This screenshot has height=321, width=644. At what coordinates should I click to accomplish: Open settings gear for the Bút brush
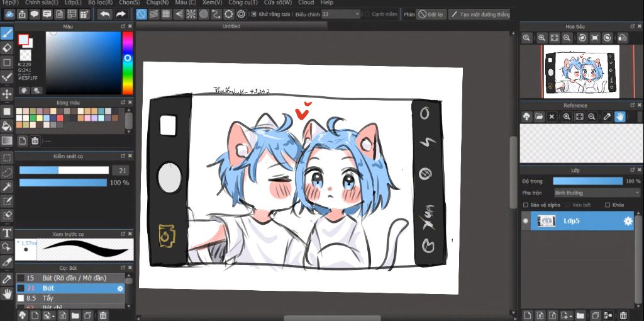point(120,288)
